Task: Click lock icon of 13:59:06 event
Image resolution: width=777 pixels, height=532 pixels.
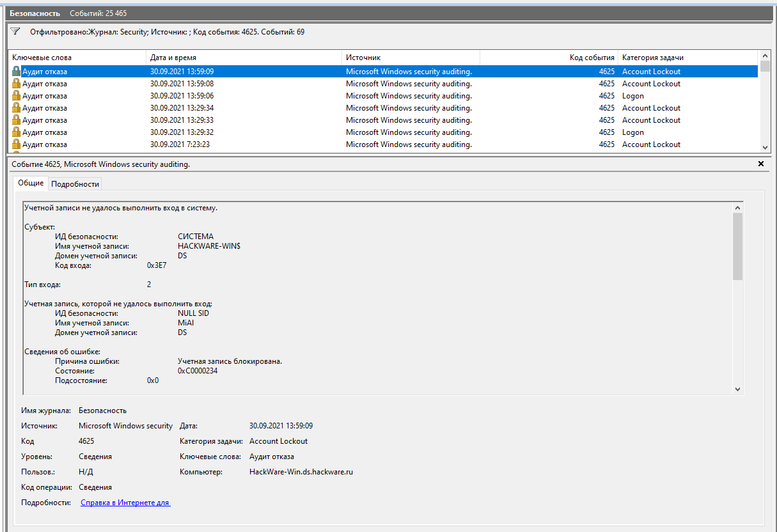Action: pyautogui.click(x=17, y=96)
